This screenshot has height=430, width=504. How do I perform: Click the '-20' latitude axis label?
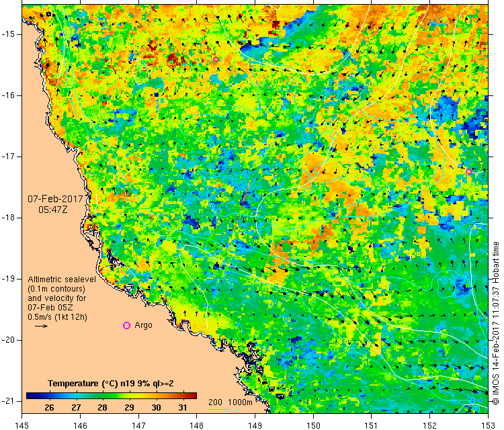[x=7, y=340]
